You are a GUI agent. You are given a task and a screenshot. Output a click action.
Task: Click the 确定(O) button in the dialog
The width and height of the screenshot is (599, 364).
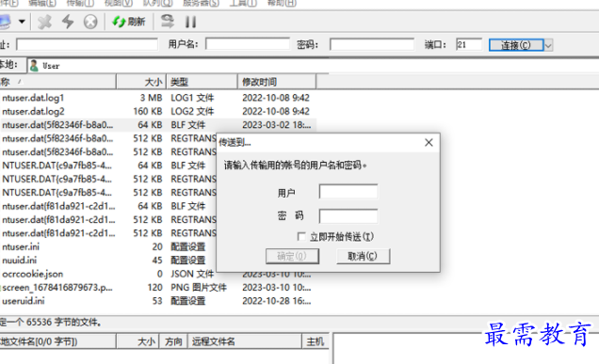tap(292, 256)
